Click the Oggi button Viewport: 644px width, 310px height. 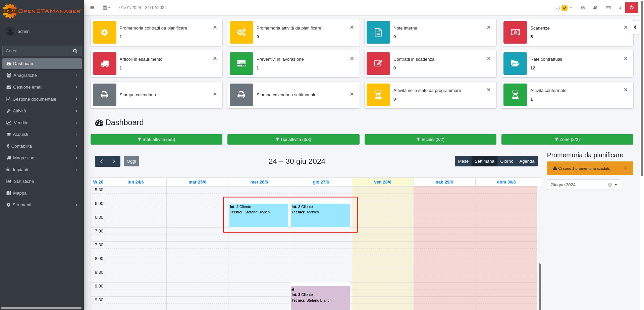131,161
